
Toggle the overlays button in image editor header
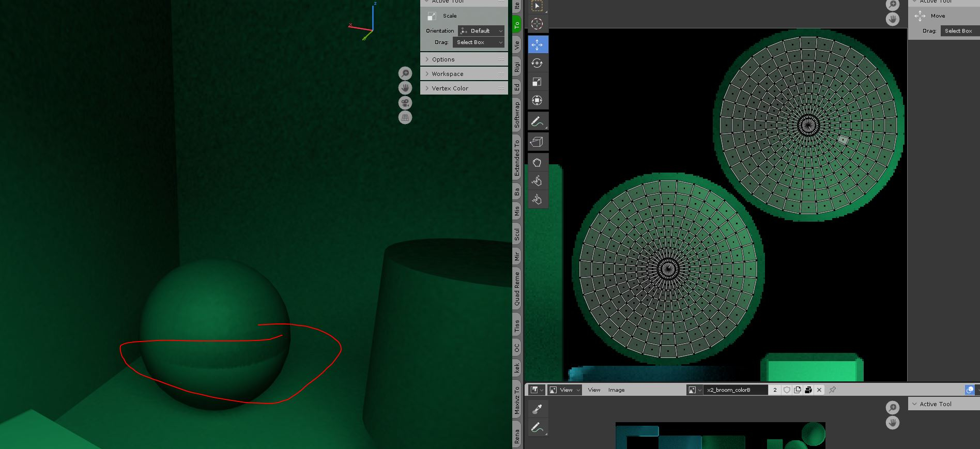click(970, 390)
